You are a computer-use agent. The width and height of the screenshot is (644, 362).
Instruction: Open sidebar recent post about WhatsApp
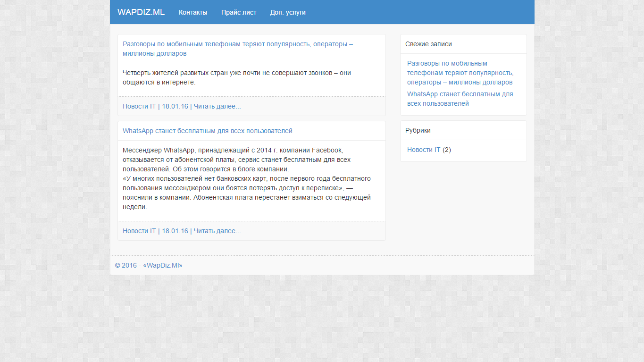pos(460,99)
